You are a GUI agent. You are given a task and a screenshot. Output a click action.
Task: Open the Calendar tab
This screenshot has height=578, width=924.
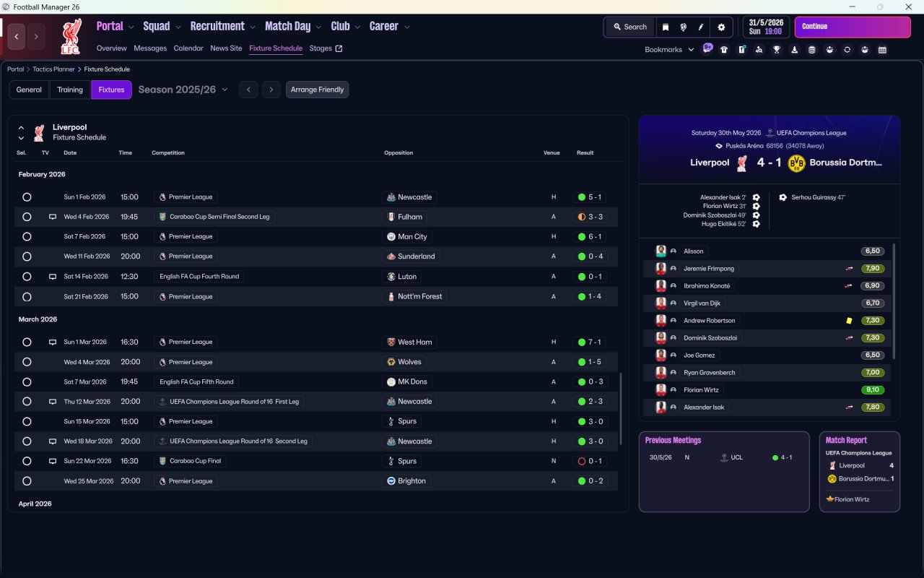[x=188, y=48]
